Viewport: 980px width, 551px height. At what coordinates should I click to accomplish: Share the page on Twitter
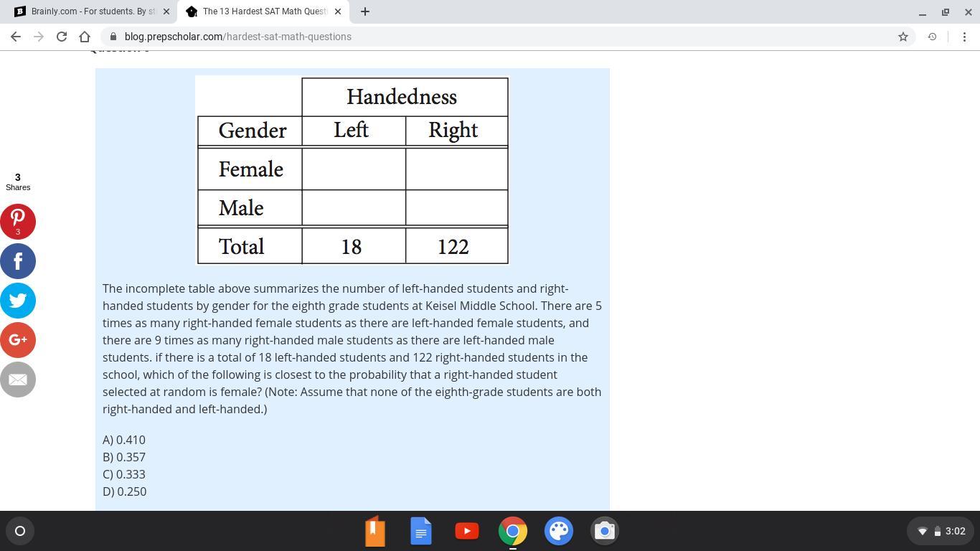(x=18, y=300)
